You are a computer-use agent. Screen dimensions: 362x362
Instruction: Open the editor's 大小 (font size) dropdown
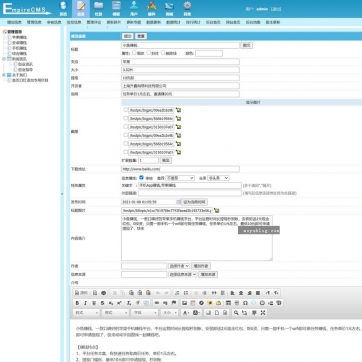169,313
